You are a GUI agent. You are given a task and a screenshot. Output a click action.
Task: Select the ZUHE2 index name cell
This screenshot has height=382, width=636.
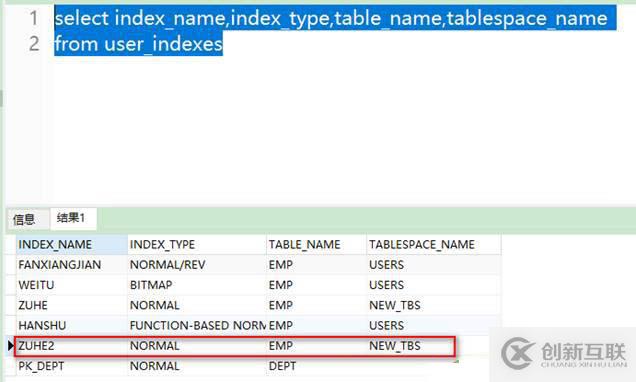pyautogui.click(x=72, y=346)
